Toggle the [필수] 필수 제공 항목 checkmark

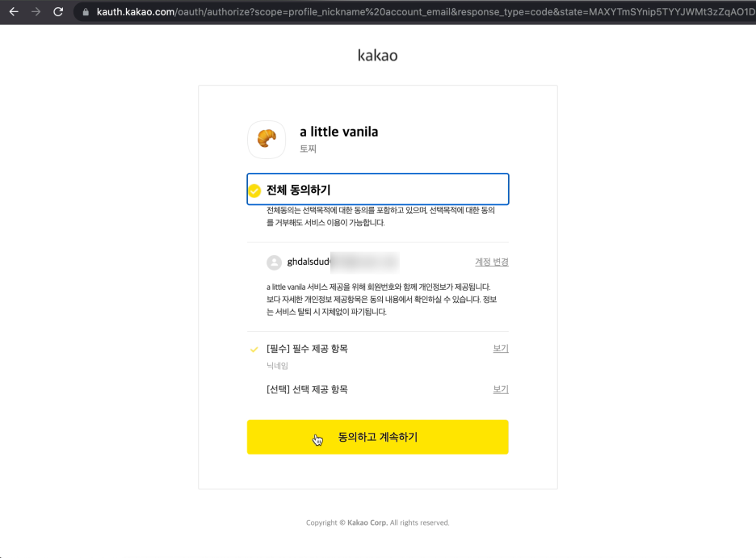[x=254, y=350]
